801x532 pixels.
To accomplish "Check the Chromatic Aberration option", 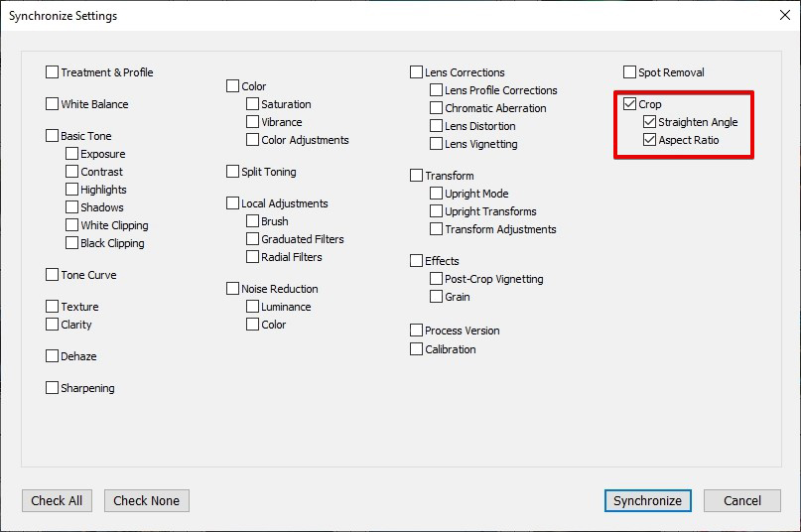I will [437, 108].
